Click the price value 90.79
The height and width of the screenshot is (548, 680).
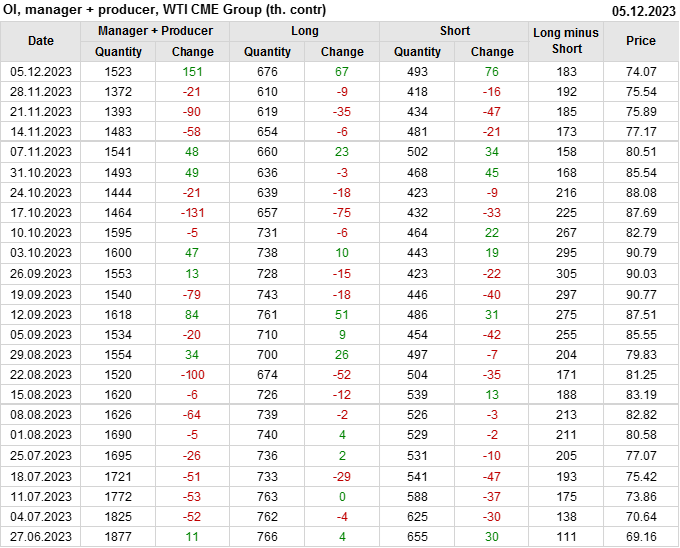(x=641, y=253)
